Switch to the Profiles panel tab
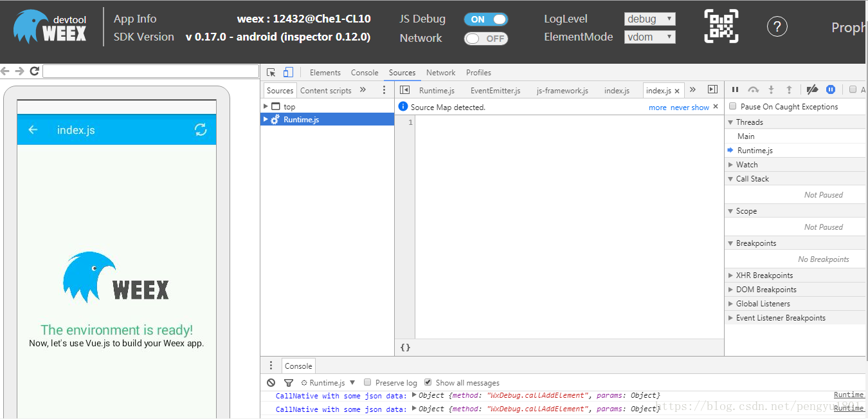 click(478, 73)
